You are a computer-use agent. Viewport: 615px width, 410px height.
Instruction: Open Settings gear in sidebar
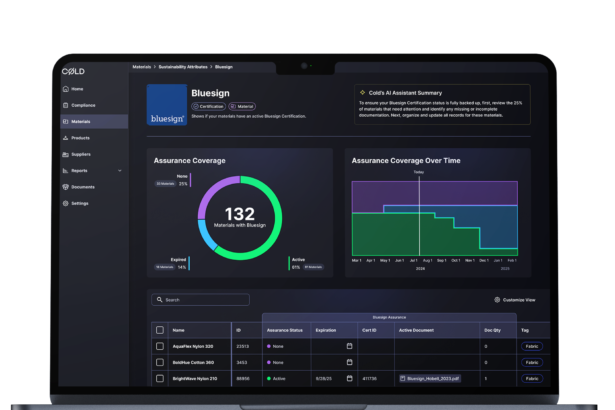click(66, 203)
